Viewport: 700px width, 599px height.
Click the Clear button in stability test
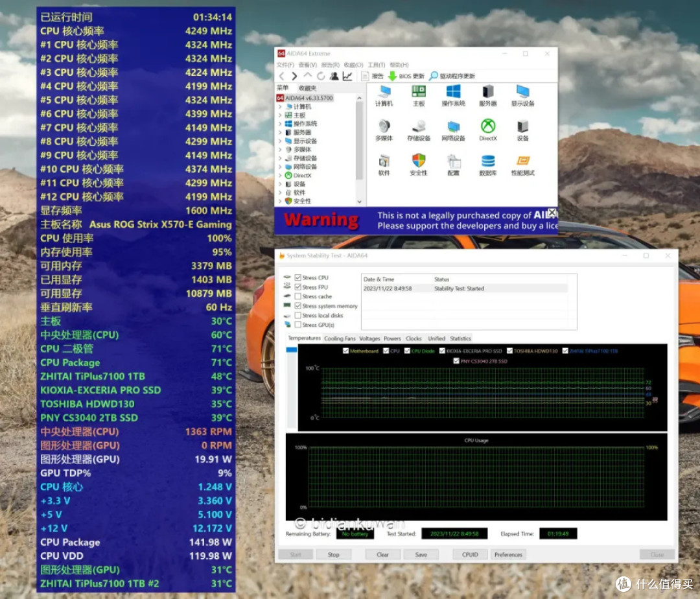(382, 554)
